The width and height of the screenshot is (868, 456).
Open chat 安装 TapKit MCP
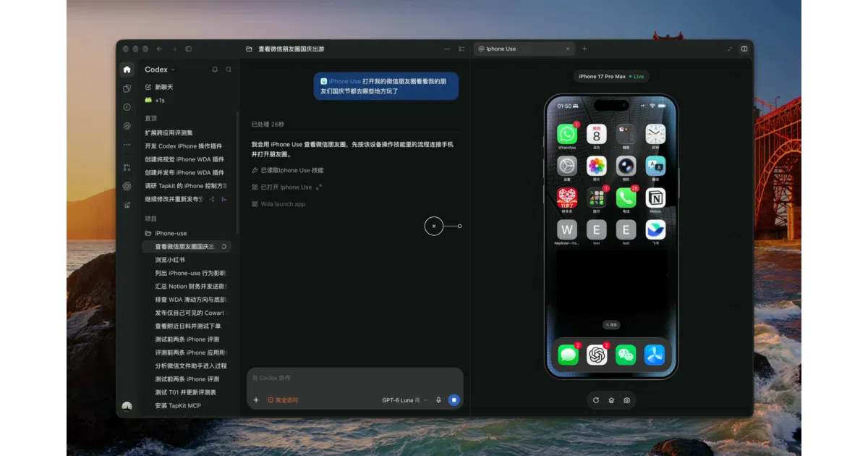point(178,406)
